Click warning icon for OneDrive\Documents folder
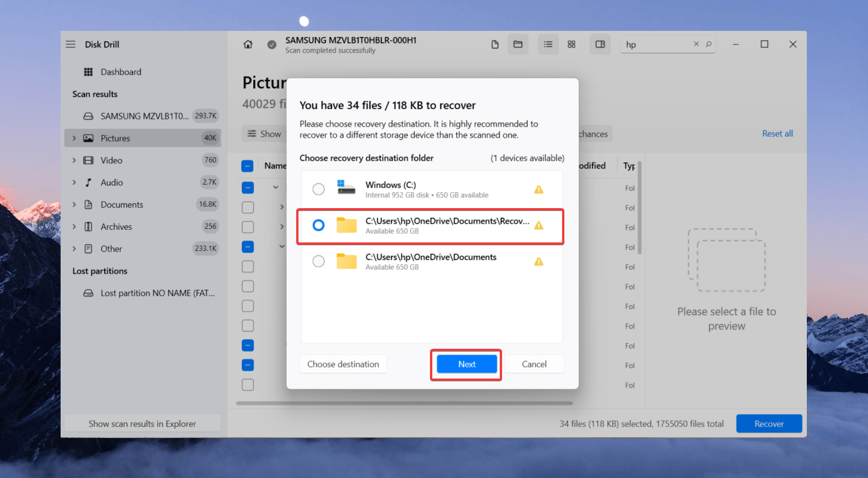The image size is (868, 478). coord(539,261)
